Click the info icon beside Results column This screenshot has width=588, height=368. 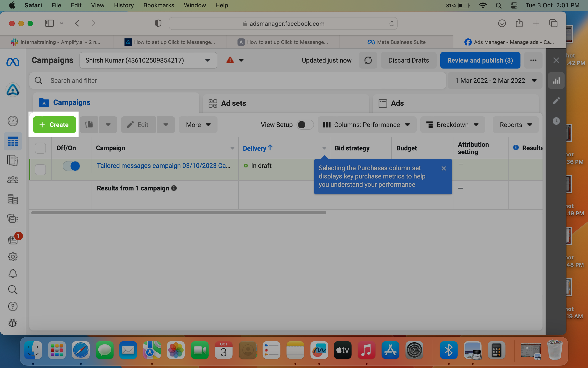(x=516, y=147)
